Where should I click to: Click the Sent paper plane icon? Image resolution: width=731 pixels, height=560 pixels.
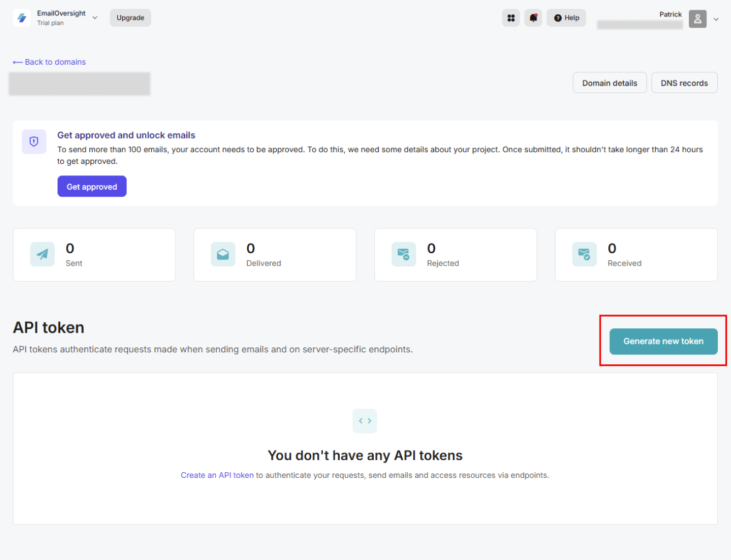click(42, 254)
